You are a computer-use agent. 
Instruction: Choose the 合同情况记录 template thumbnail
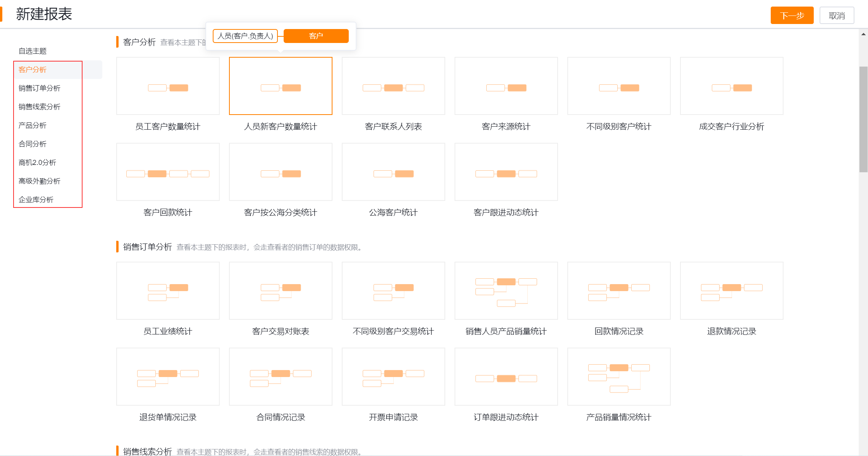pyautogui.click(x=281, y=377)
